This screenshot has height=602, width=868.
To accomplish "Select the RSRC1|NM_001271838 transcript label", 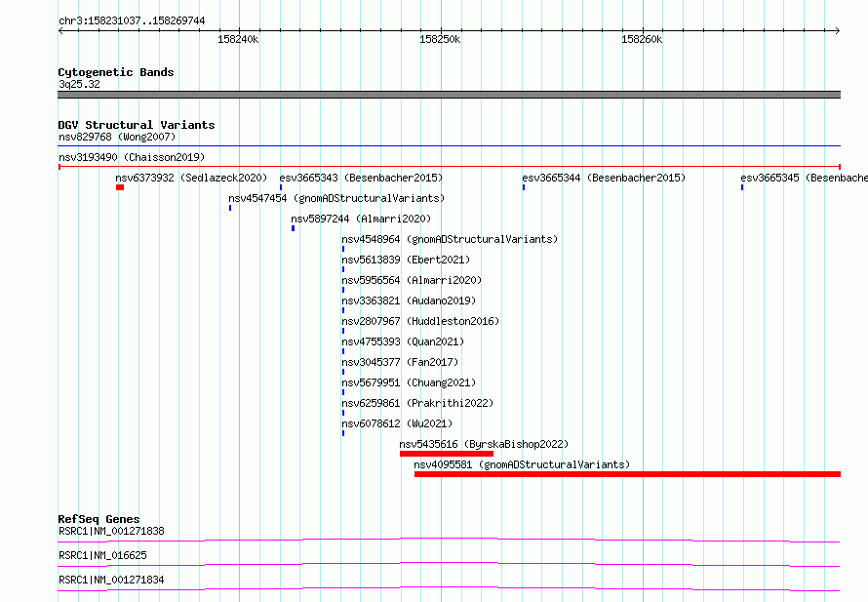I will 111,531.
